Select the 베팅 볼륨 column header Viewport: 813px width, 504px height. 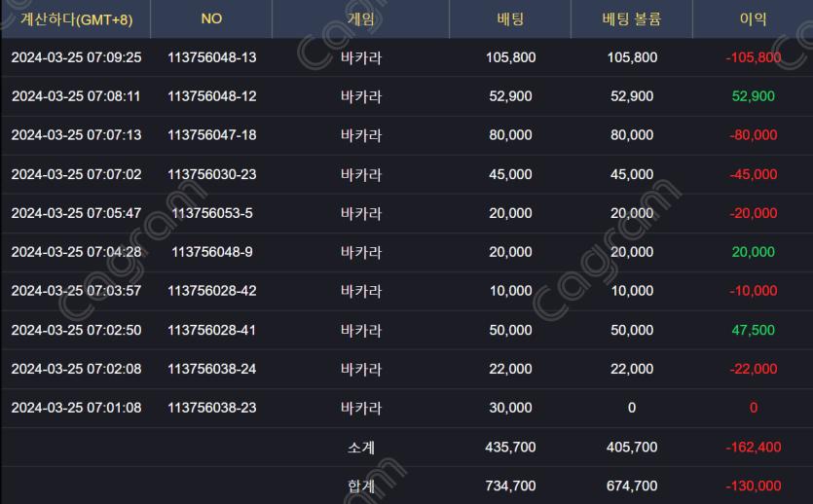click(632, 18)
